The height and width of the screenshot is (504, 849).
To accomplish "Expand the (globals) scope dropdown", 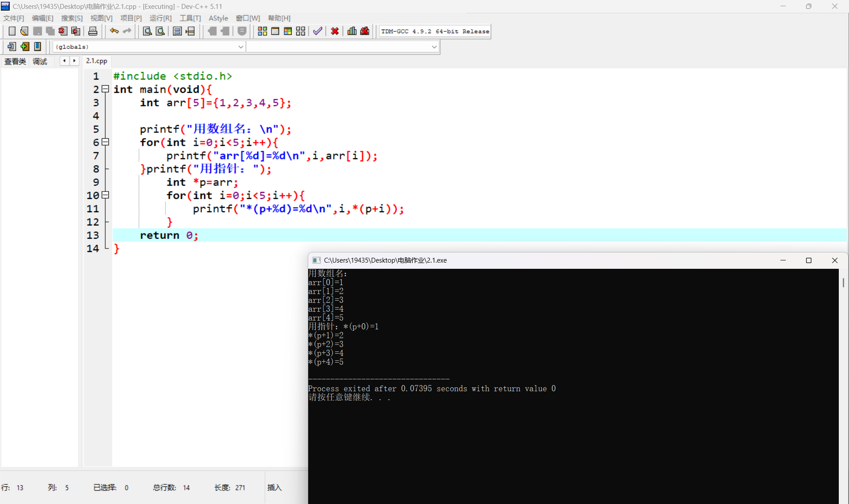I will point(241,47).
